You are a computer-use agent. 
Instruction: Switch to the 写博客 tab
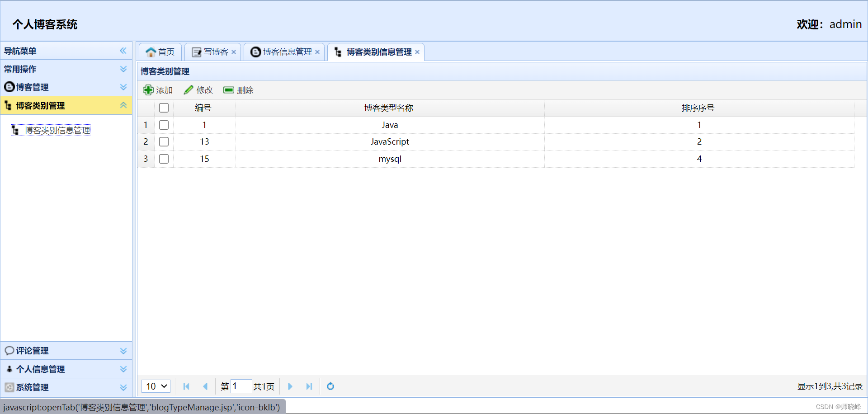[212, 52]
